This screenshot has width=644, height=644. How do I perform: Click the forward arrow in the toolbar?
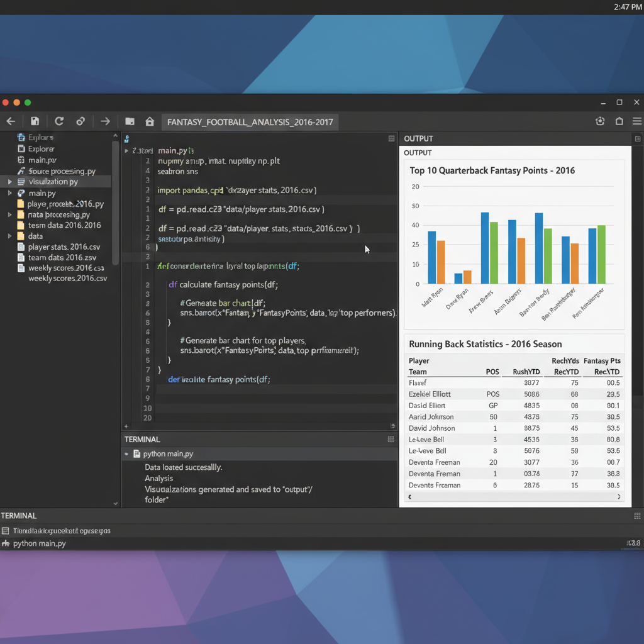click(x=105, y=121)
